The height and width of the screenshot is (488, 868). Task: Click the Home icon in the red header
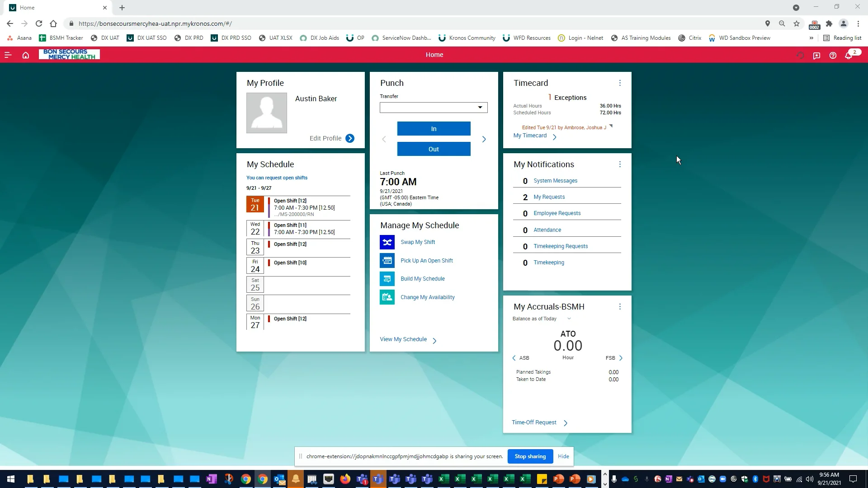click(x=26, y=55)
